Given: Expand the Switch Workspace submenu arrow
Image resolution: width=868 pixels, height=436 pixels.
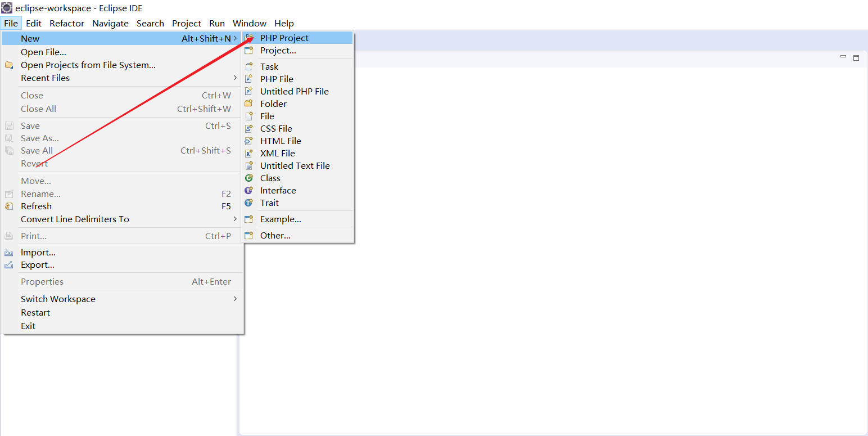Looking at the screenshot, I should [x=236, y=299].
